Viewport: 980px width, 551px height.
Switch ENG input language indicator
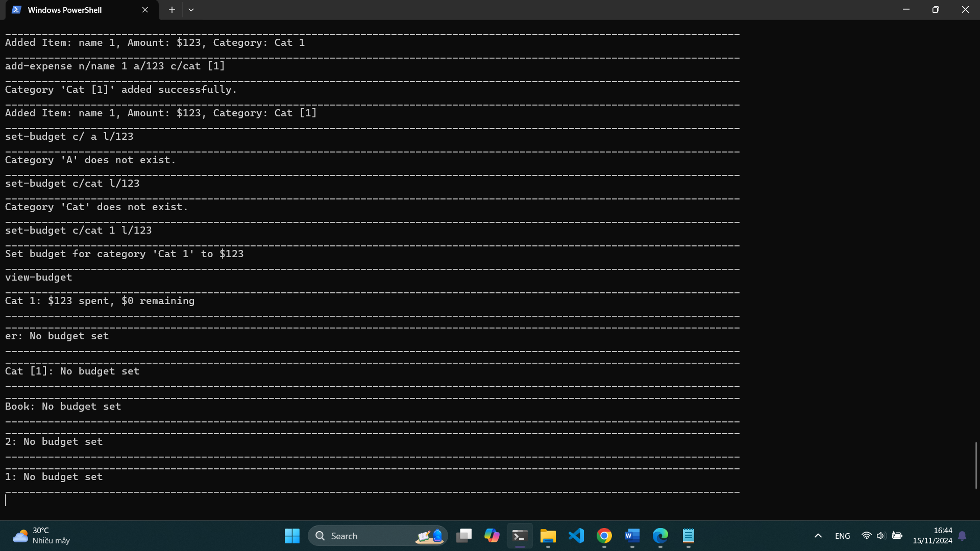[x=842, y=536]
